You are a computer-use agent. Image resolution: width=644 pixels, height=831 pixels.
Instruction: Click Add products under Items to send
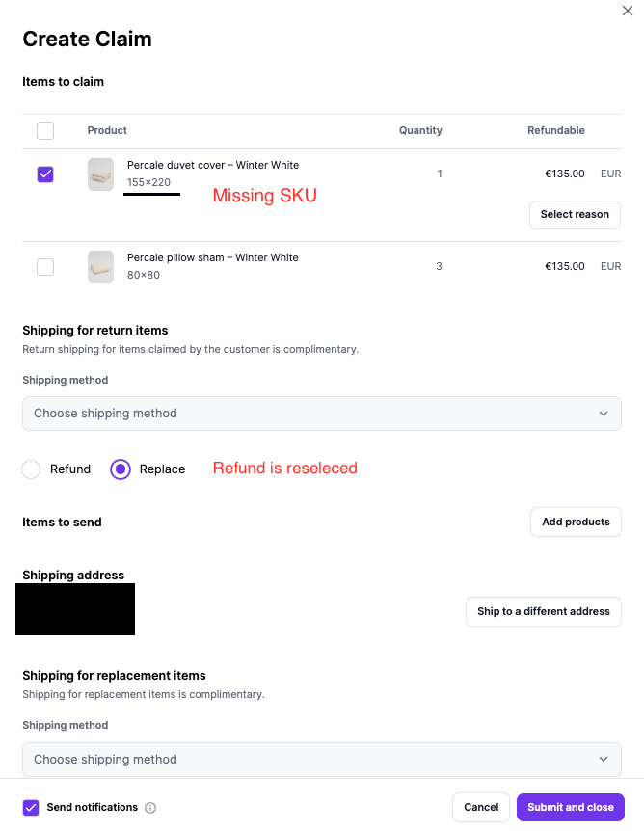click(x=576, y=522)
